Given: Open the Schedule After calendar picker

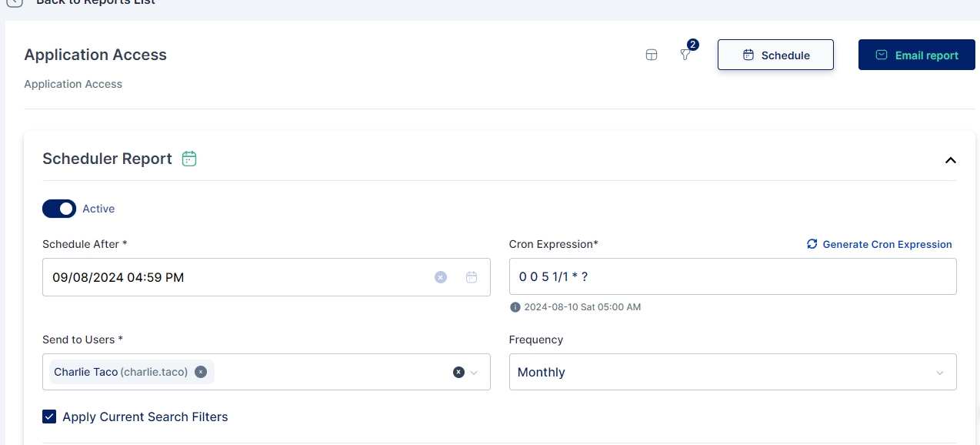Looking at the screenshot, I should [x=472, y=277].
